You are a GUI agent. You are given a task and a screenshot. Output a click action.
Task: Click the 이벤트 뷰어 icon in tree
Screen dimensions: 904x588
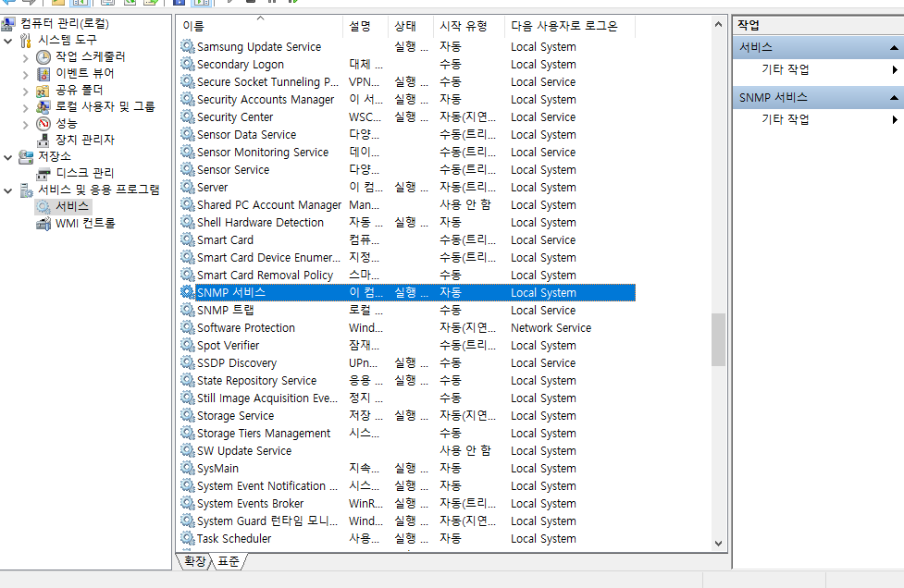point(43,73)
